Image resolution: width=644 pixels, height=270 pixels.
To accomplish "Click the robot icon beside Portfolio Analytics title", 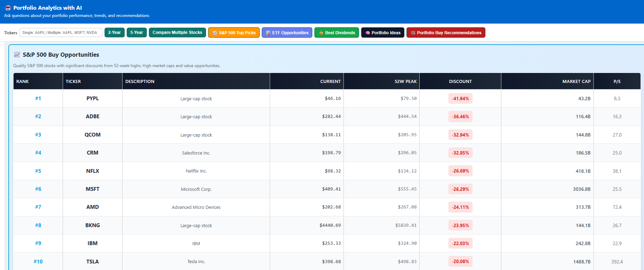I will tap(8, 8).
